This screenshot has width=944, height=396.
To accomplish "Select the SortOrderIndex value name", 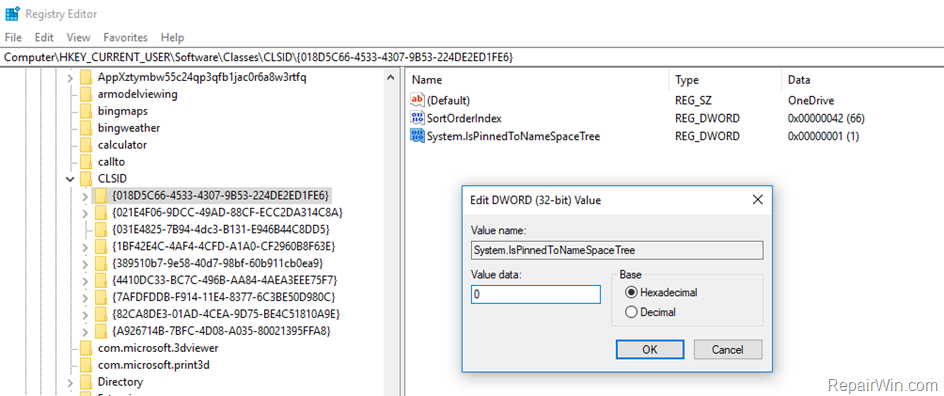I will [464, 118].
